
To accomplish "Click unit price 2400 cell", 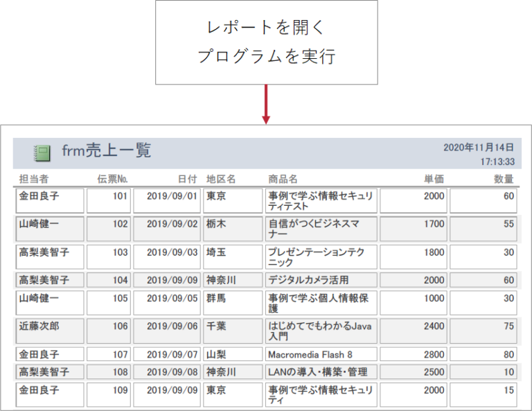I will point(414,331).
